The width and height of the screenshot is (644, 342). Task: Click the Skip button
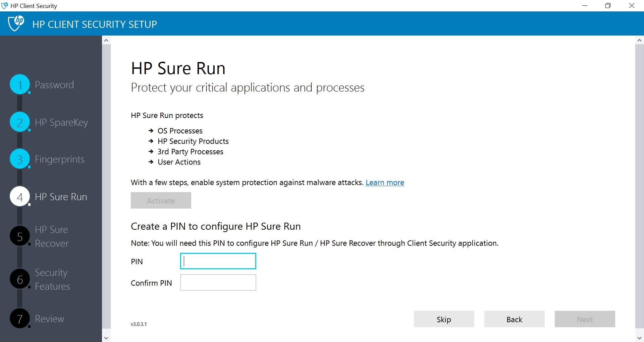444,319
